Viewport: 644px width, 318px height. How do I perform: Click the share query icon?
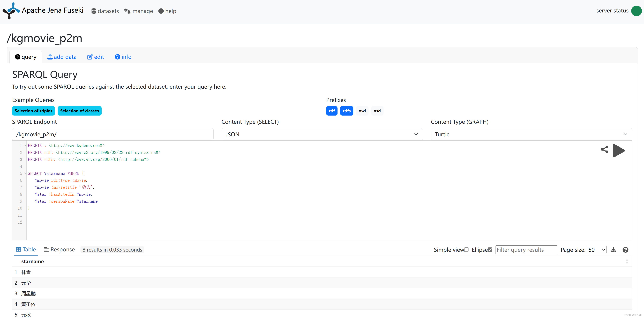pyautogui.click(x=604, y=149)
